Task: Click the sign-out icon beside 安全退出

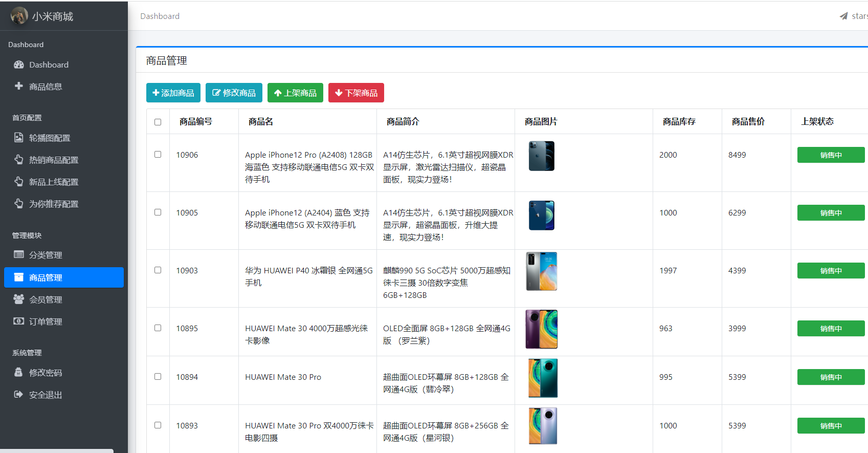Action: [19, 395]
